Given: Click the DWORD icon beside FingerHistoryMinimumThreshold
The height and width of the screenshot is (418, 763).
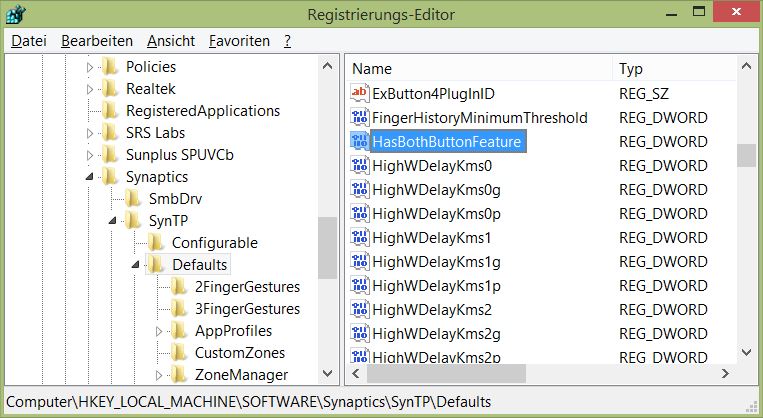Looking at the screenshot, I should tap(360, 118).
